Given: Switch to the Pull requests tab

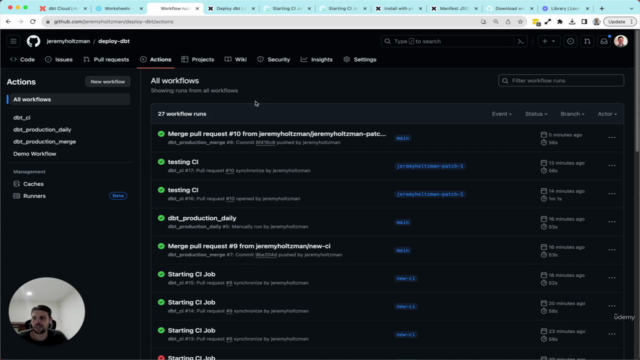Looking at the screenshot, I should (x=106, y=60).
